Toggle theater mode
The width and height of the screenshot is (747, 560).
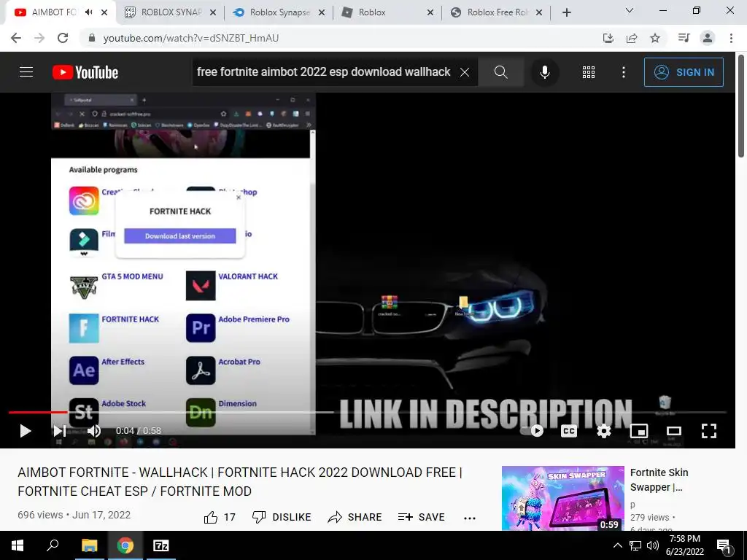673,431
